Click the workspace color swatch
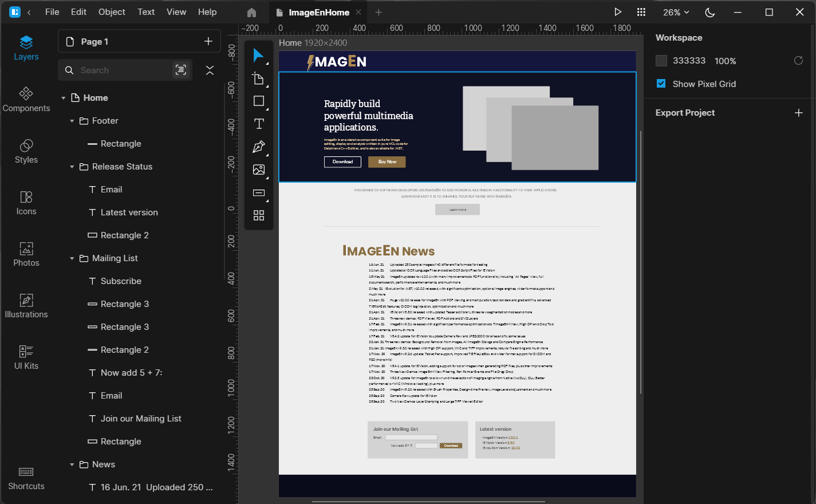 point(661,61)
